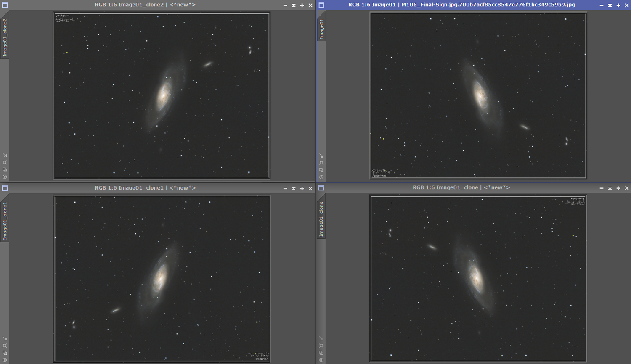Click diagonal arrow icon in Image01_clone window
Image resolution: width=631 pixels, height=364 pixels.
click(x=321, y=339)
